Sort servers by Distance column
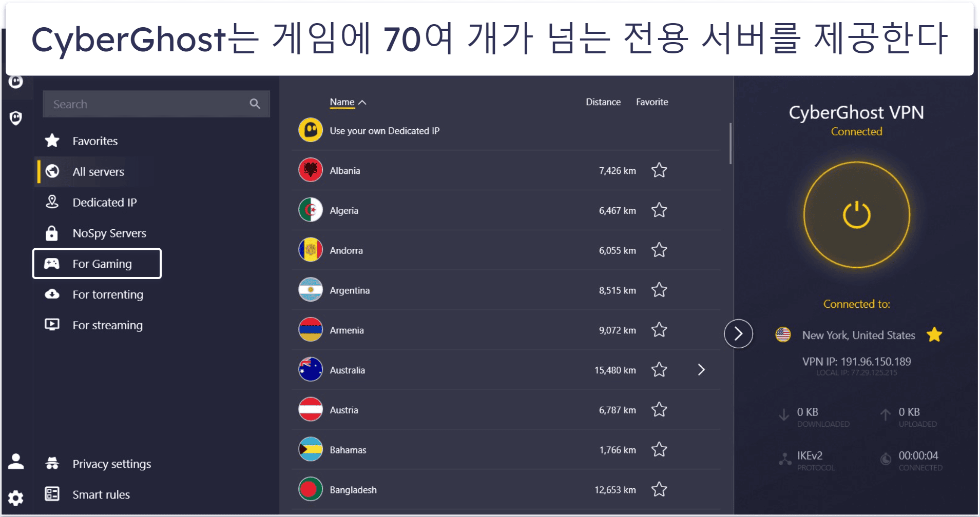This screenshot has height=517, width=980. tap(603, 102)
